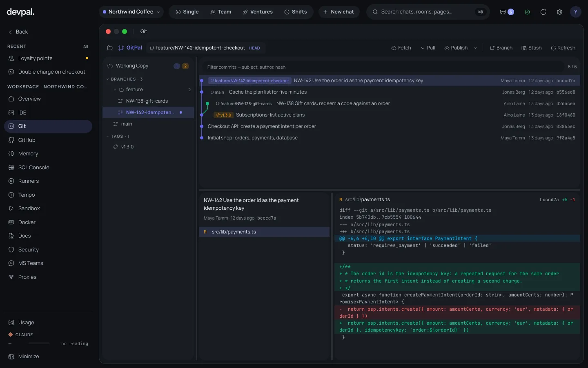
Task: Open Working Copy in the Git panel
Action: click(x=148, y=66)
